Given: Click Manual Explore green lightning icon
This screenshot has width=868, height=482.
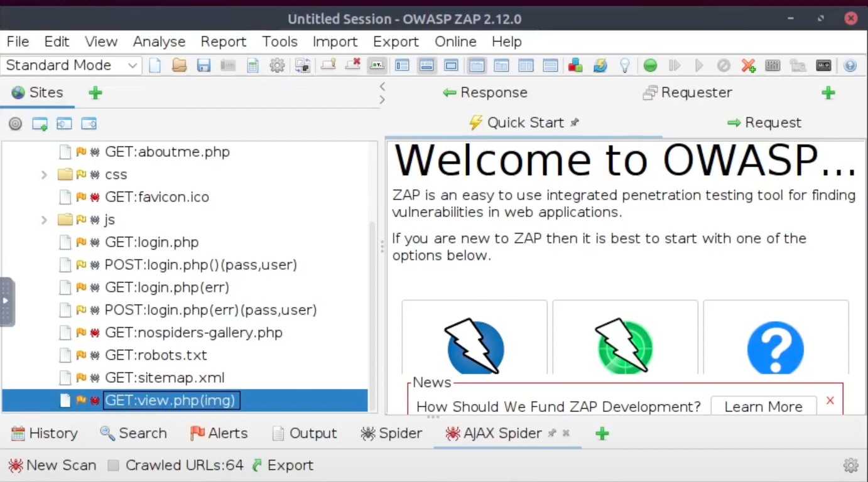Looking at the screenshot, I should 624,346.
